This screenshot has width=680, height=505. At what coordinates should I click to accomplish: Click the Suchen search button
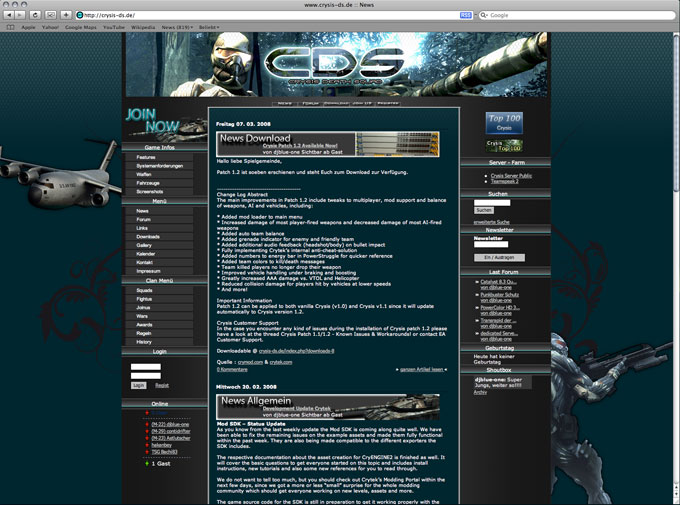(x=484, y=210)
